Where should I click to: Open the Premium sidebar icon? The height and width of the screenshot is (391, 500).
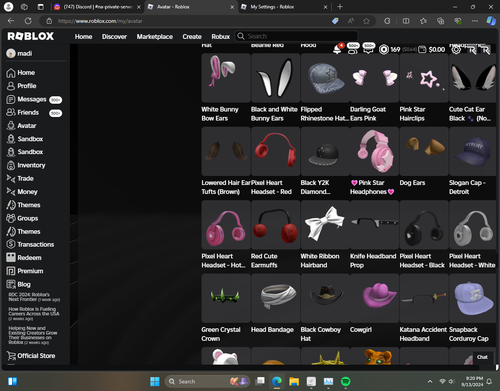[x=11, y=271]
